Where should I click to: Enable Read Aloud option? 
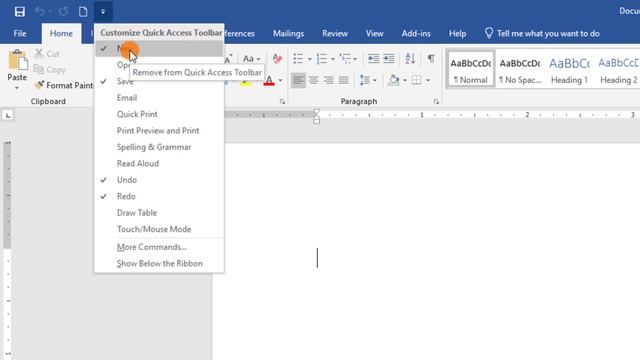tap(159, 163)
